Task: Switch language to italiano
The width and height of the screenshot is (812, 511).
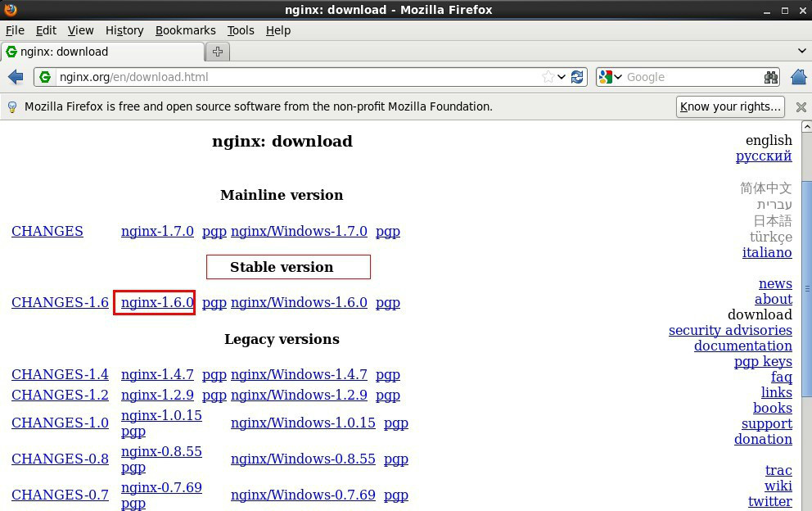Action: 767,252
